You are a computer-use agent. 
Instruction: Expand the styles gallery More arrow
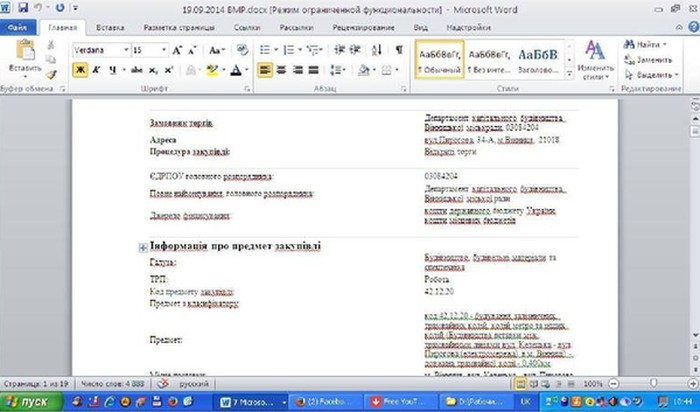tap(569, 75)
